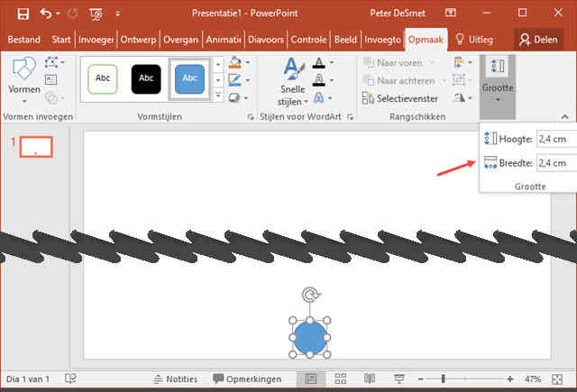This screenshot has width=577, height=392.
Task: Save the presentation with the floppy icon
Action: [23, 14]
